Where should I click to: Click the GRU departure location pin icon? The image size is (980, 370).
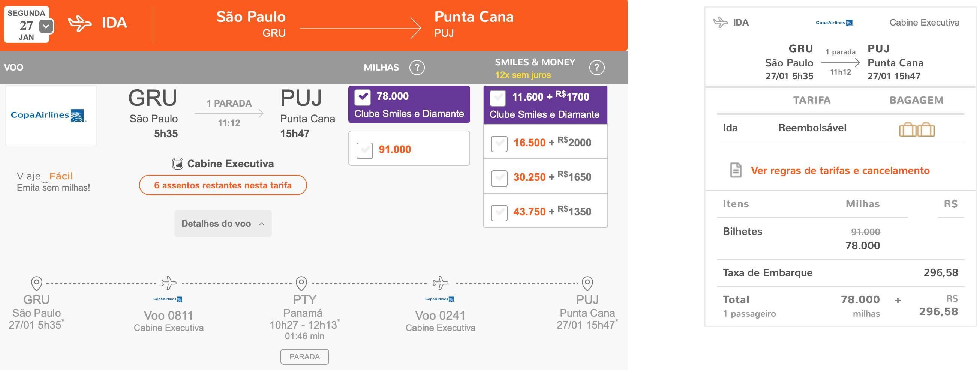pyautogui.click(x=36, y=283)
